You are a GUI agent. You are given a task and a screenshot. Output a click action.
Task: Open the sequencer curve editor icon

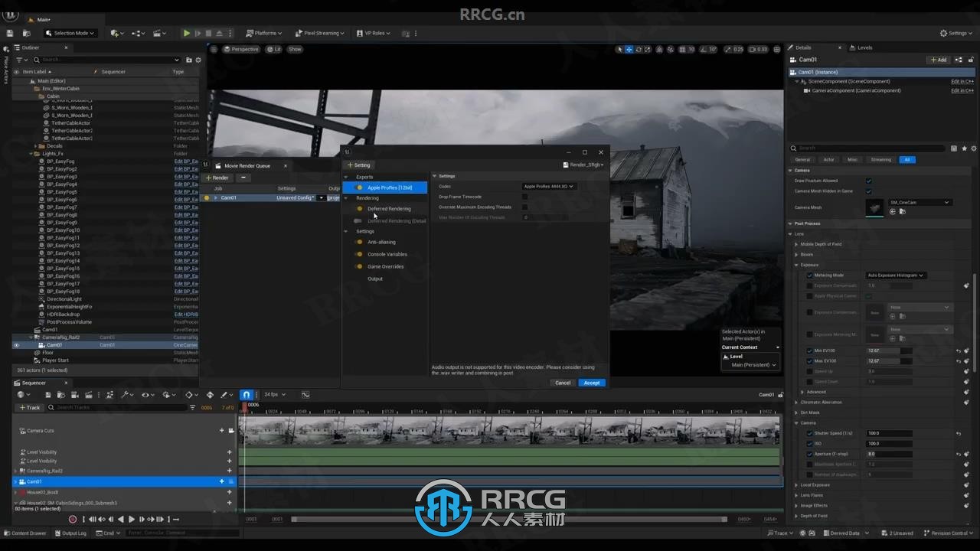tap(305, 395)
